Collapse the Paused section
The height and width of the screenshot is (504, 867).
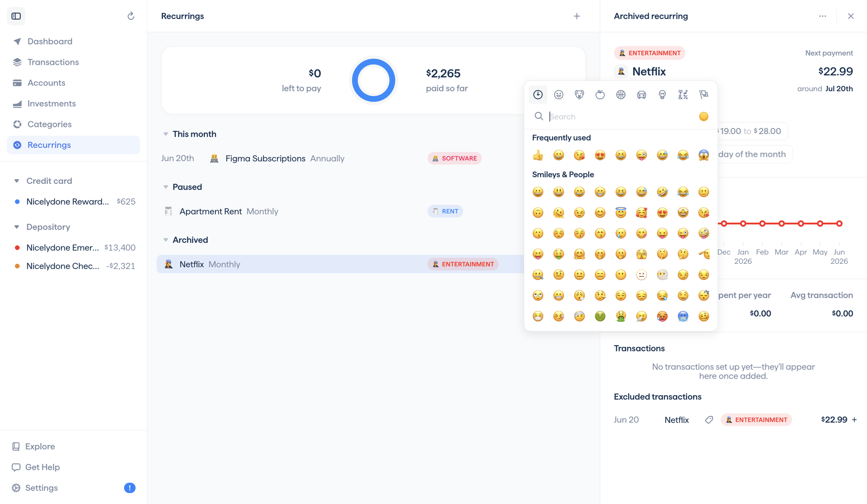pos(165,187)
